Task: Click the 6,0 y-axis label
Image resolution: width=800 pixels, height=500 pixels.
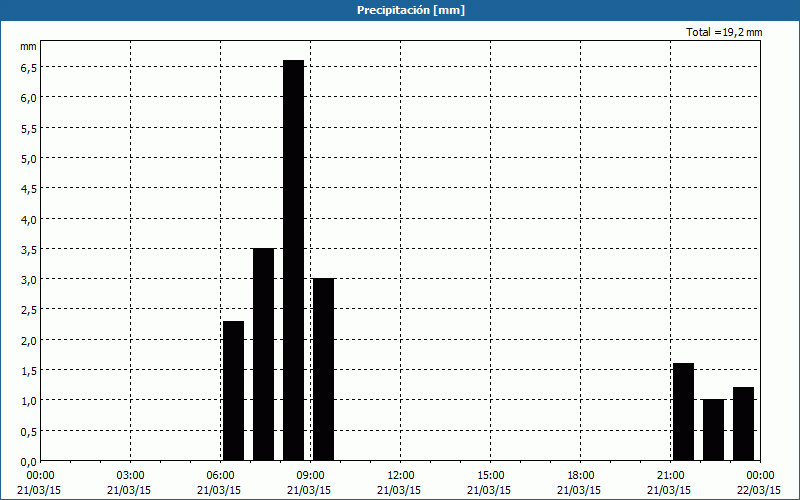Action: [28, 98]
